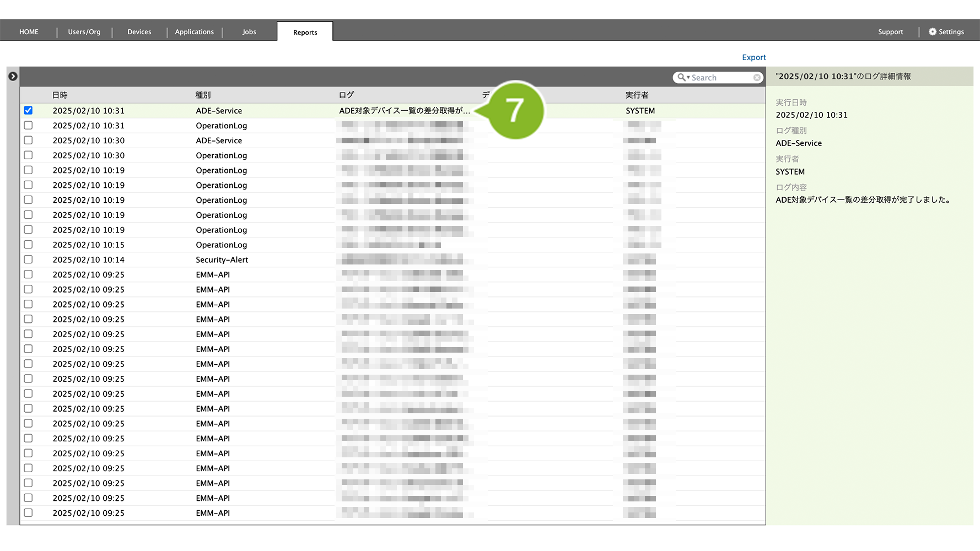Tick the 10:30 ADE-Service row checkbox
The width and height of the screenshot is (980, 551).
[28, 141]
